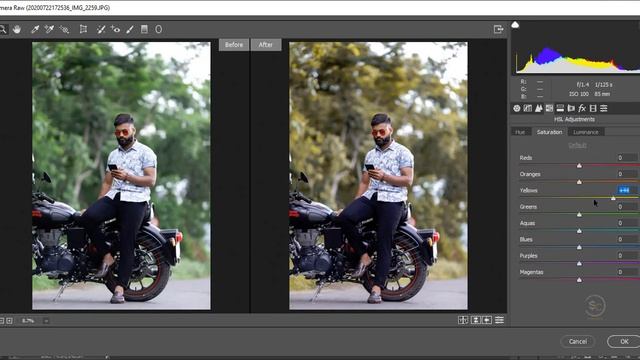Viewport: 640px width, 360px height.
Task: Click the Default link in HSL panel
Action: click(578, 145)
